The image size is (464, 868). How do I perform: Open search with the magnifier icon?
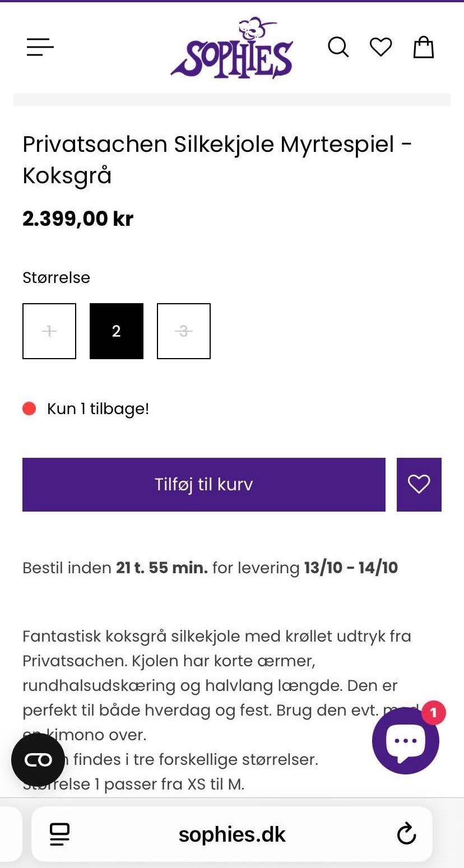click(x=338, y=47)
